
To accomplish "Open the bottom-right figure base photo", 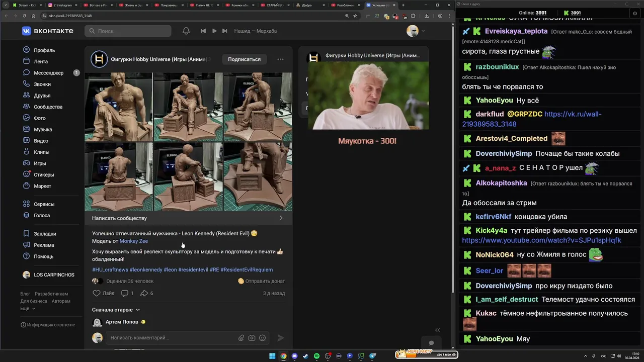I will click(258, 176).
